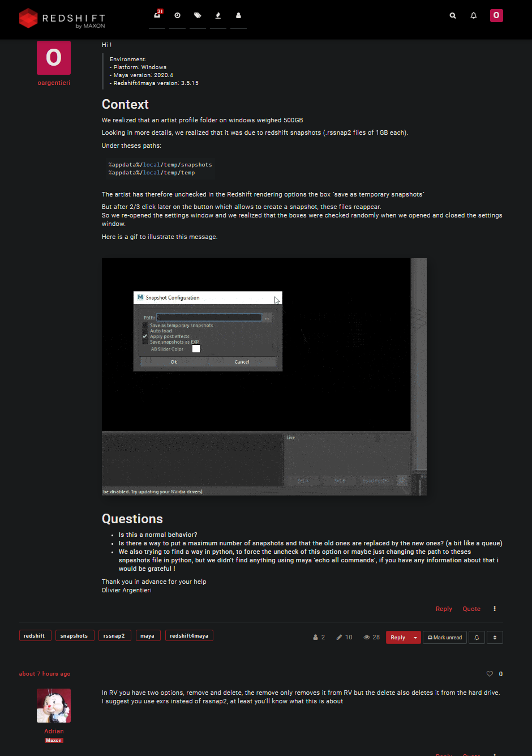Open the Snapshot Configuration gif image

(264, 377)
